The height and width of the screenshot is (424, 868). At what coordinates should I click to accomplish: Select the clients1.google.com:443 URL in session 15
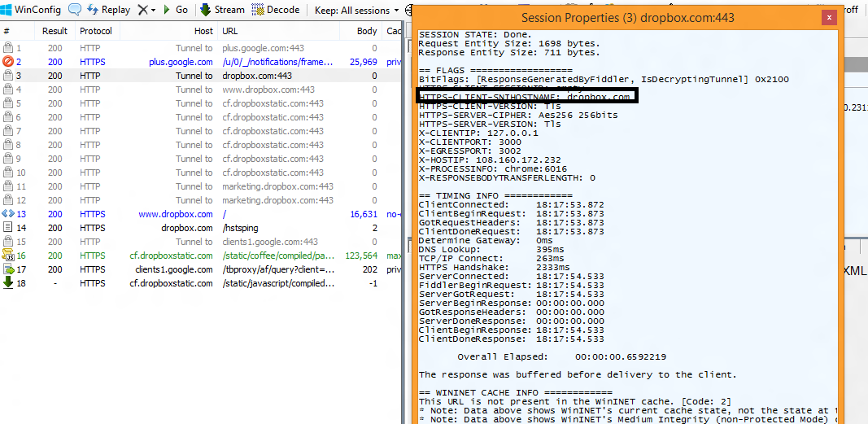(270, 242)
